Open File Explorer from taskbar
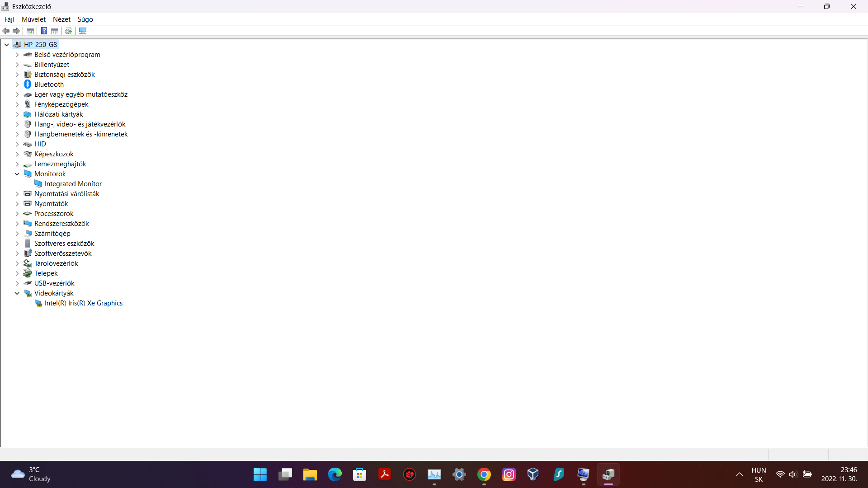This screenshot has height=488, width=868. [x=310, y=474]
